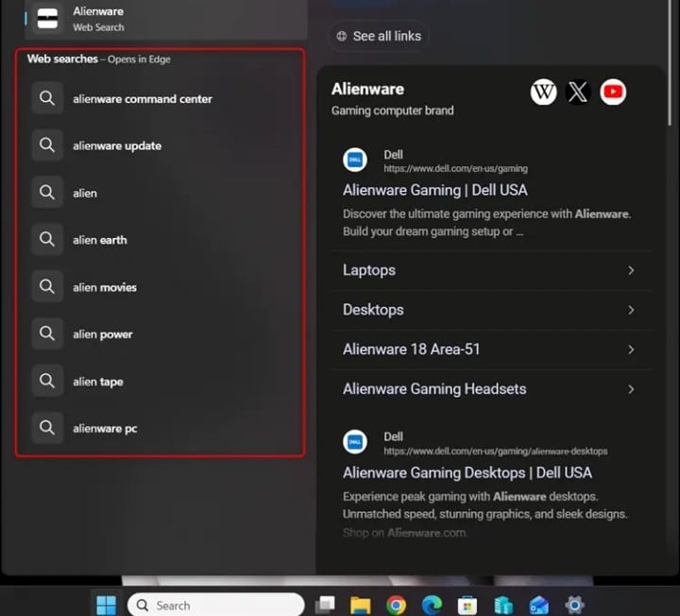
Task: Click the taskbar Search input field
Action: click(216, 605)
